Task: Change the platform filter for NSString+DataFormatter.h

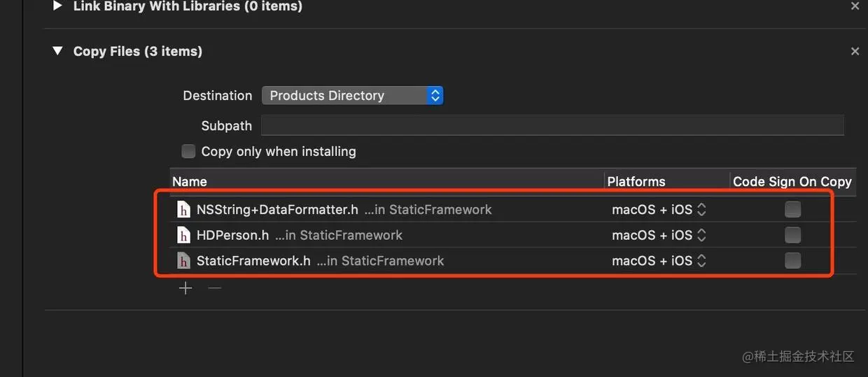Action: [659, 209]
